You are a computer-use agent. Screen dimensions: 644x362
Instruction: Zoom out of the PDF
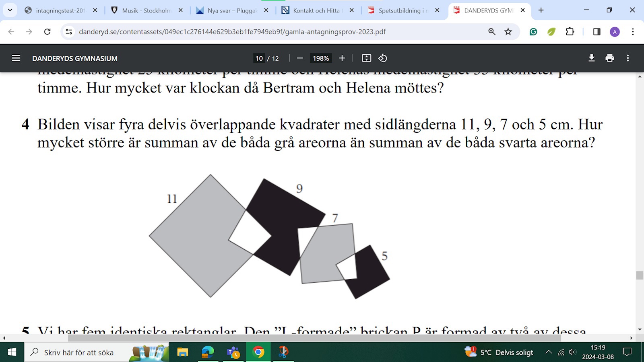click(x=299, y=58)
